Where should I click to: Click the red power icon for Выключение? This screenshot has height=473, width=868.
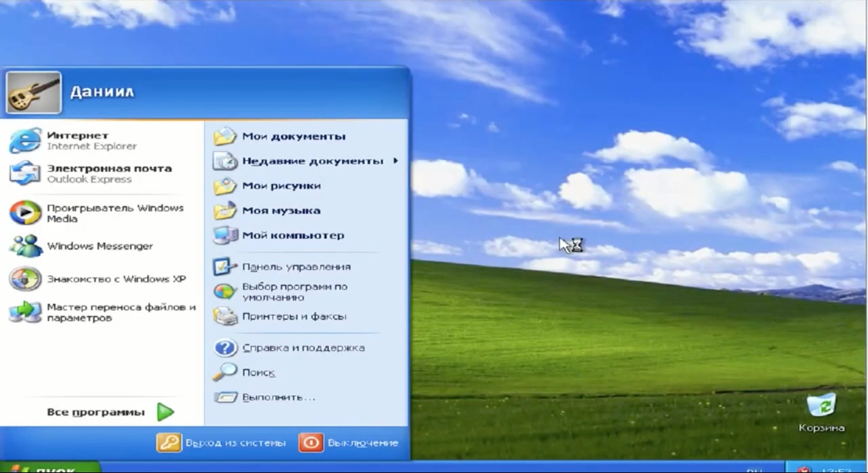tap(311, 442)
